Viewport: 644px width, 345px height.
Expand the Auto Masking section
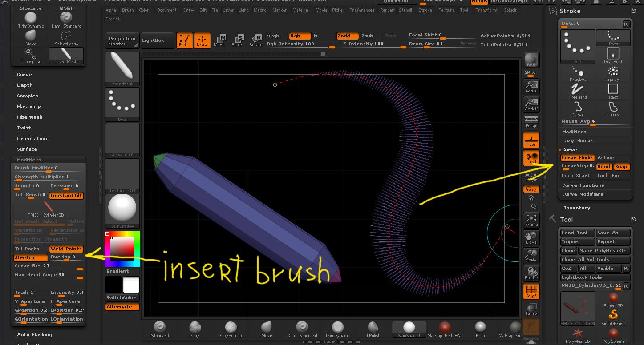click(x=35, y=335)
